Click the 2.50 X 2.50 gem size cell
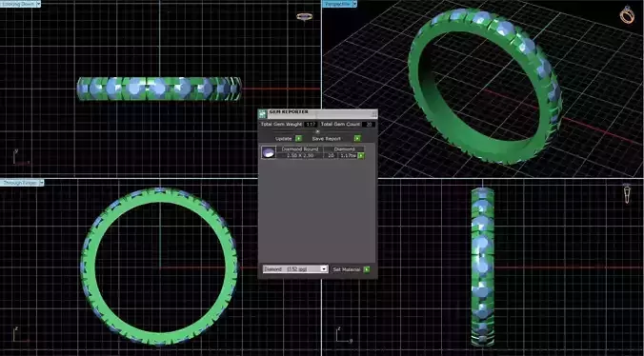Viewport: 644px width, 356px height. coord(300,156)
